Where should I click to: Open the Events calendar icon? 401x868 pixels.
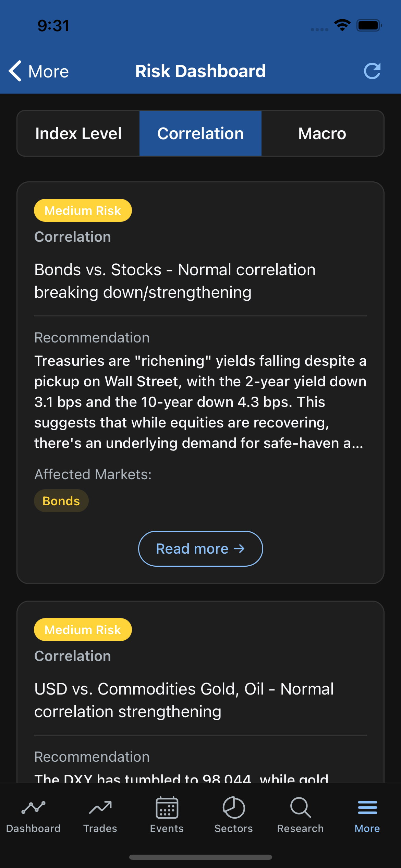pos(167,808)
